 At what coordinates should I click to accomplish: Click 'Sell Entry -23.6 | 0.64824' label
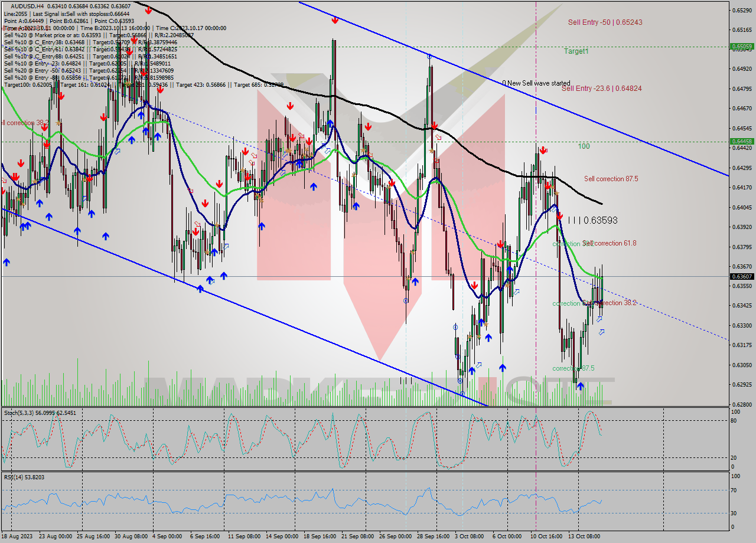click(601, 89)
